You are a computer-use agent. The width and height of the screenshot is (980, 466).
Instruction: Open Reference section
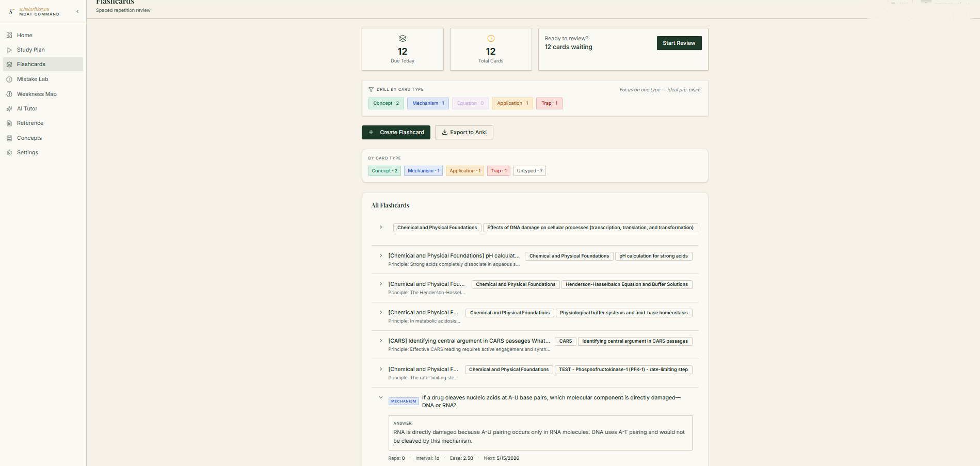(x=43, y=123)
